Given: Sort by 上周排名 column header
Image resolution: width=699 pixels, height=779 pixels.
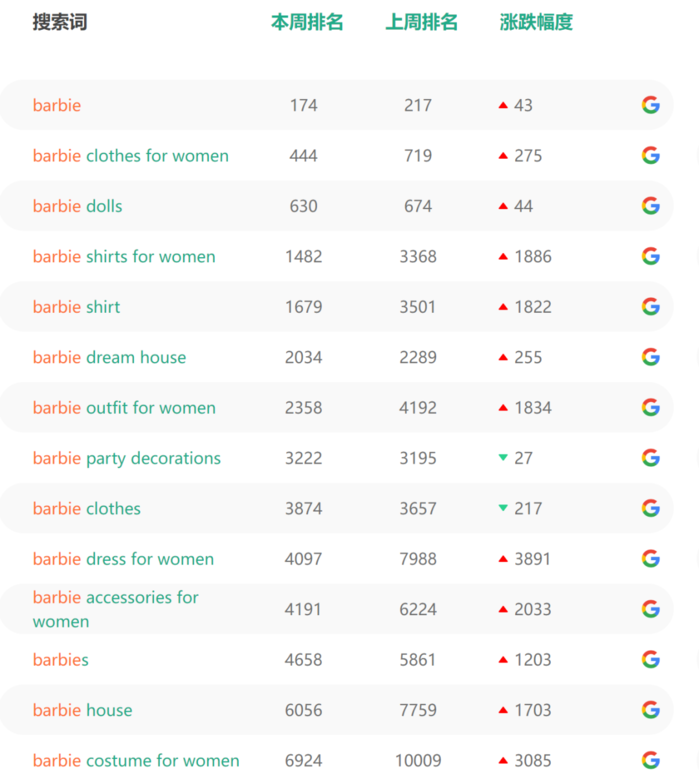Looking at the screenshot, I should click(421, 22).
